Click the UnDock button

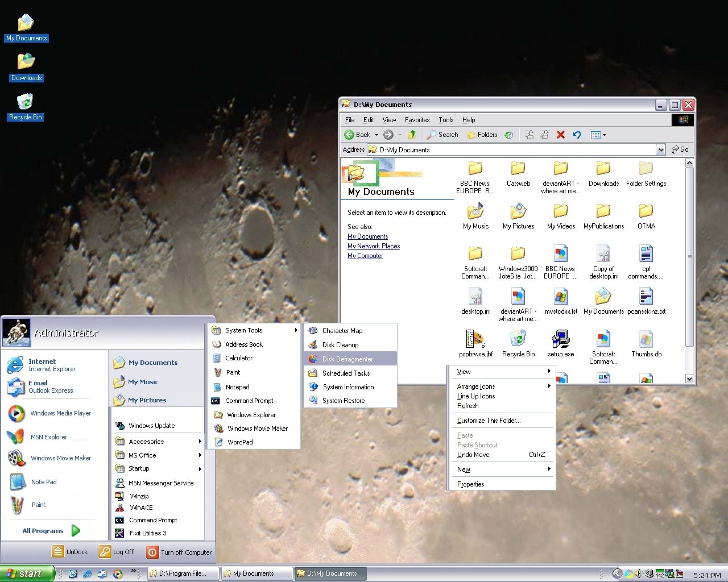point(70,552)
